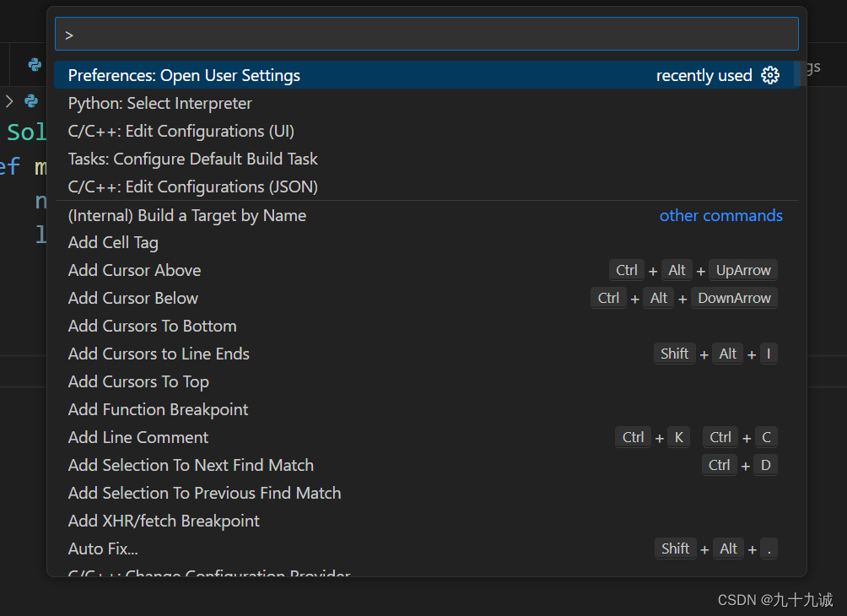Click the Python file icon in editor tab
This screenshot has height=616, width=847.
tap(35, 65)
